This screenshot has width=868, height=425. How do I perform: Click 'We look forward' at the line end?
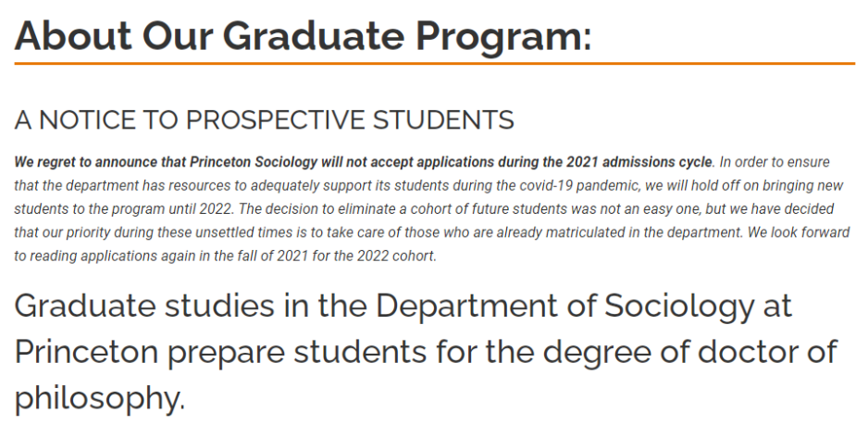[x=800, y=232]
